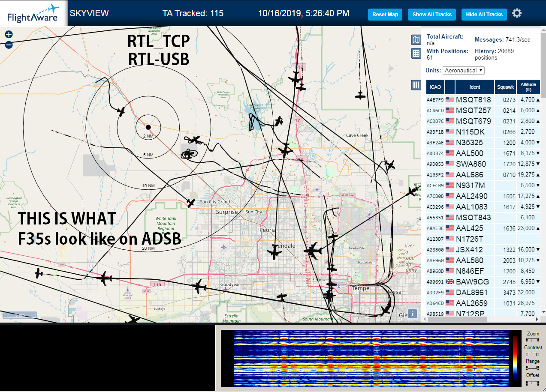Select the aircraft icon over Glendale label

pos(275,253)
